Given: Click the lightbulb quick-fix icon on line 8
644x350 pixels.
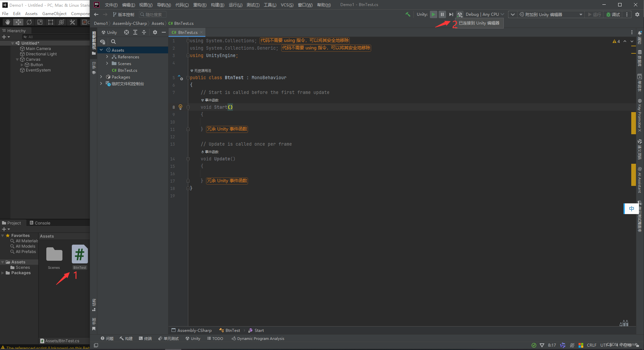Looking at the screenshot, I should point(180,107).
